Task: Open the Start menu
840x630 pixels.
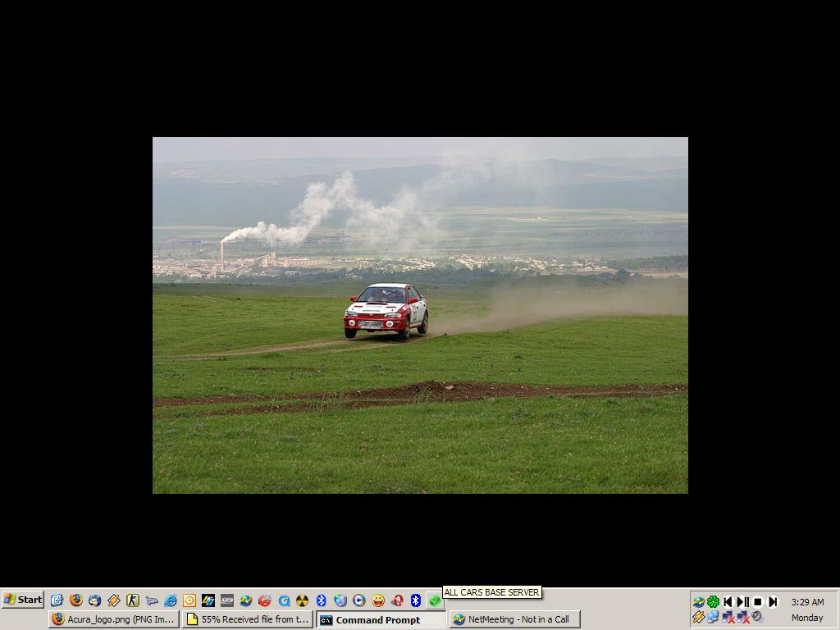Action: coord(22,600)
